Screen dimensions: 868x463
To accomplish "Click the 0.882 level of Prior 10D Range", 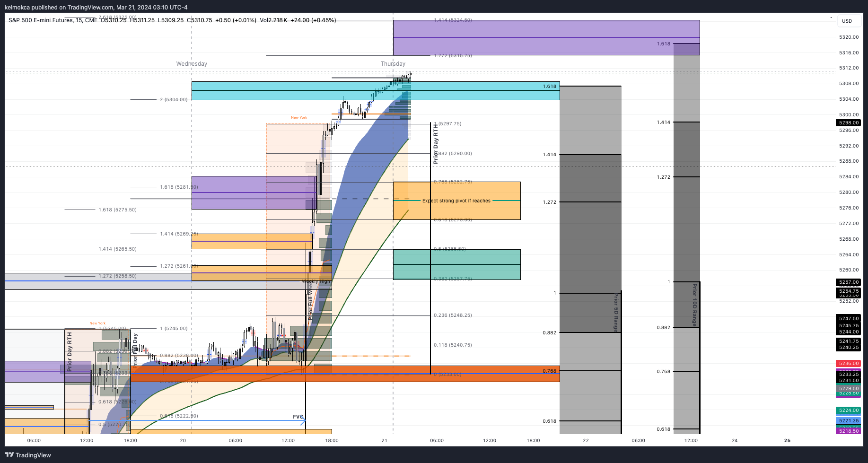I will [663, 328].
